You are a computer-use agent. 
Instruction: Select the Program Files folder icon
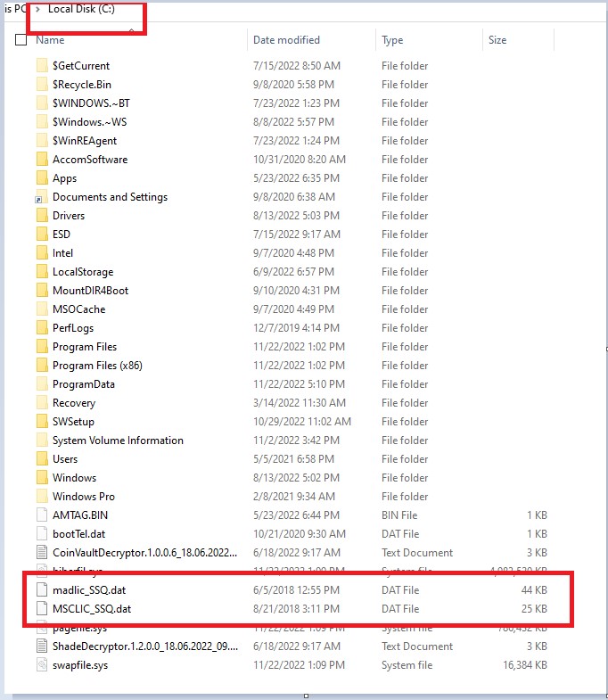41,347
